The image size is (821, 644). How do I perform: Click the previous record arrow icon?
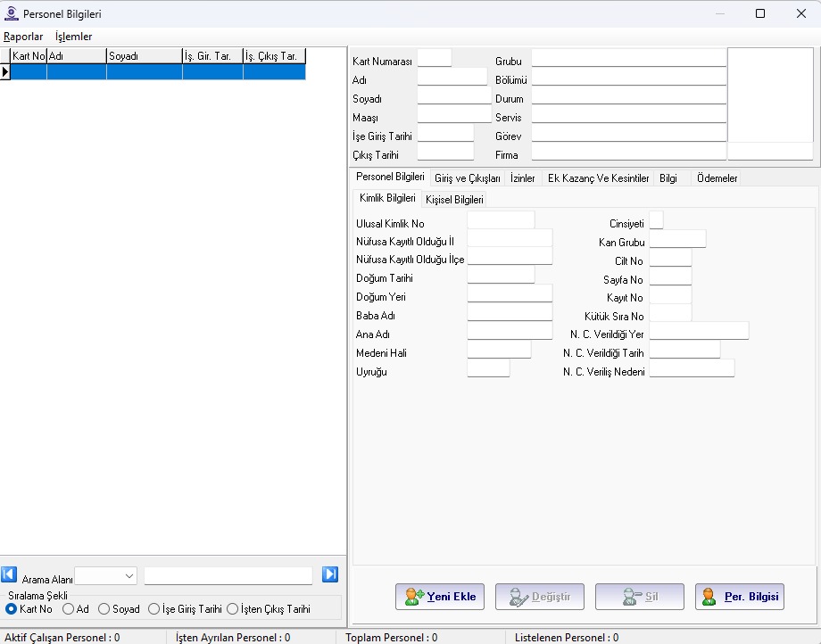pos(9,575)
